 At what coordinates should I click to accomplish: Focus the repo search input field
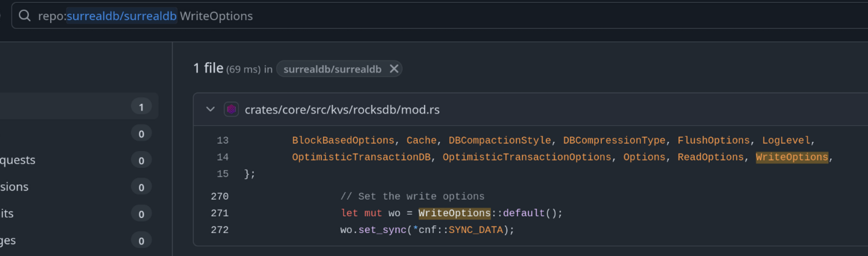(x=440, y=16)
